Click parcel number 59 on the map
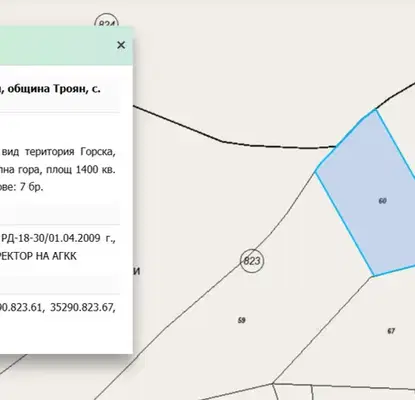Screen dimensions: 415x400 (x=242, y=320)
